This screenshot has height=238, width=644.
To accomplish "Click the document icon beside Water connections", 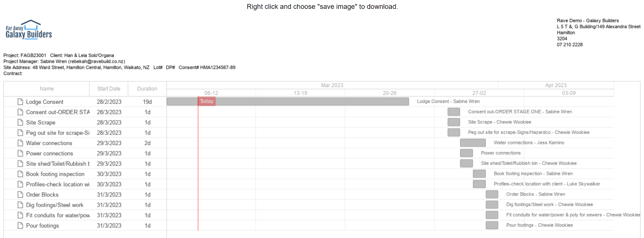I will (20, 143).
